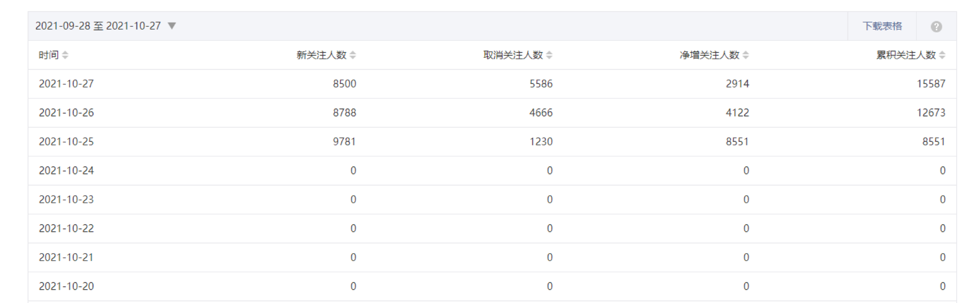Click new followers 0 in 2021-10-24 row
Screen dimensions: 980x303
353,171
